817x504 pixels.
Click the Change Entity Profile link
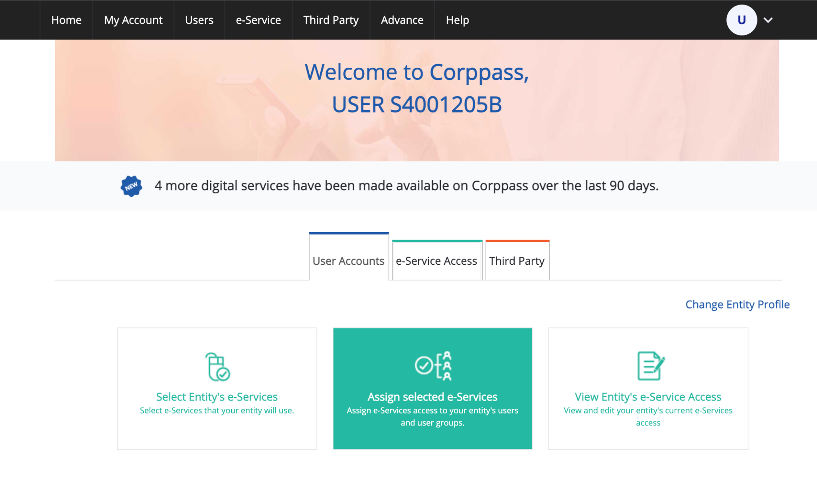point(737,304)
